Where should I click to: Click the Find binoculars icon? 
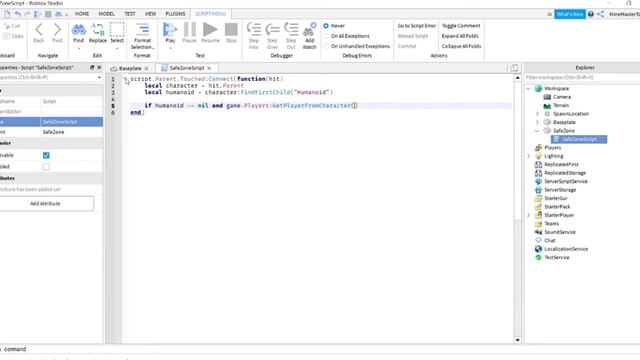(78, 30)
